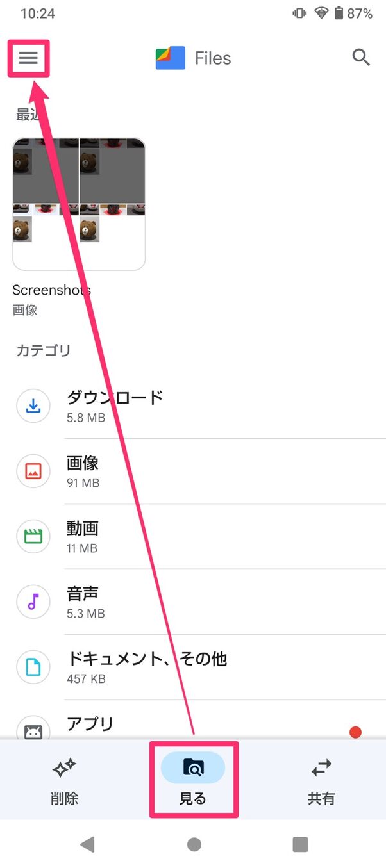Tap the recent apps square button

[x=299, y=844]
